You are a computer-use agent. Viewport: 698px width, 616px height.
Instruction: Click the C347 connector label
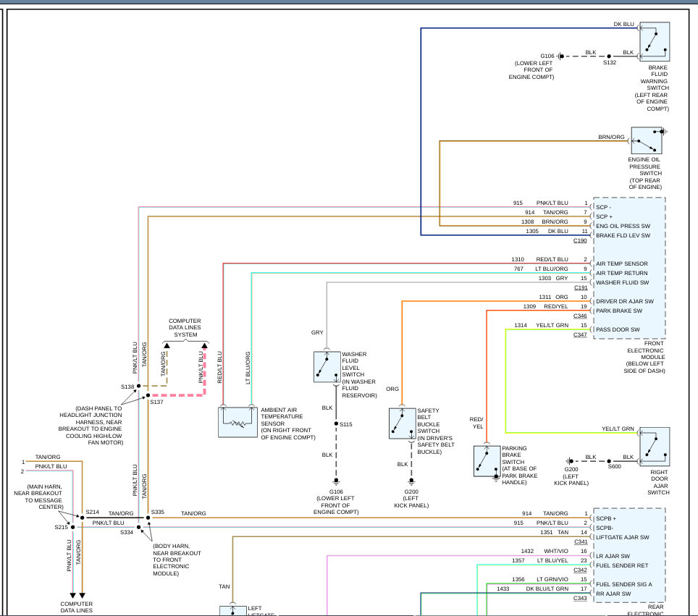tap(580, 334)
